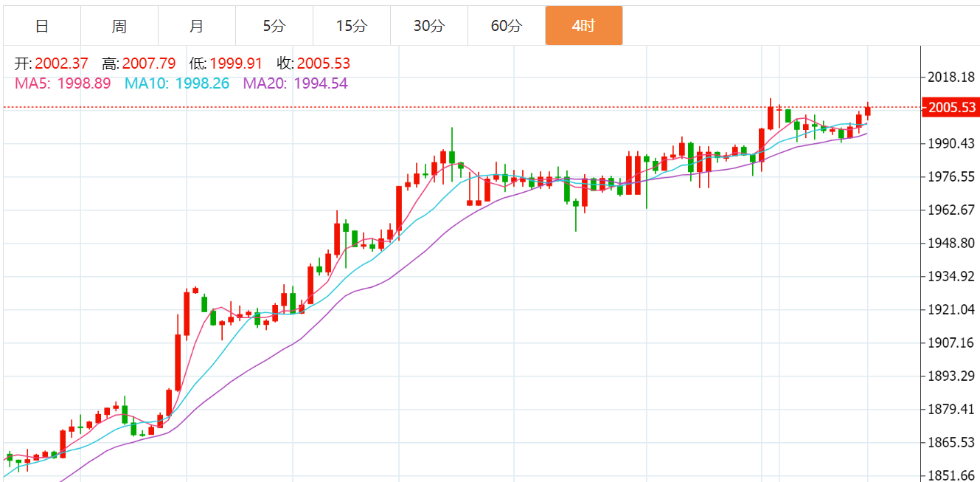The width and height of the screenshot is (980, 482).
Task: Click the 1865.53 price axis label
Action: pyautogui.click(x=952, y=443)
